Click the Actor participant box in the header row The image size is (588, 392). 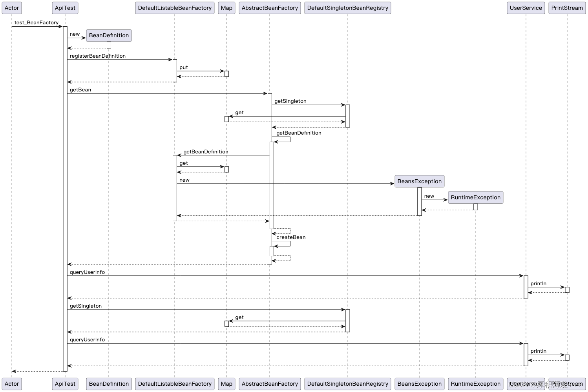(12, 8)
